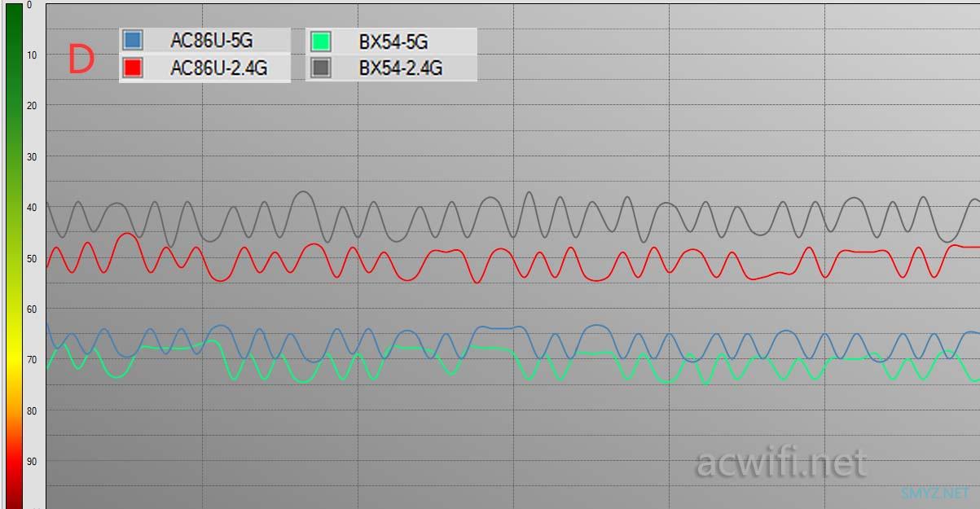Click the gray BX54-2.4G legend swatch

click(x=320, y=68)
